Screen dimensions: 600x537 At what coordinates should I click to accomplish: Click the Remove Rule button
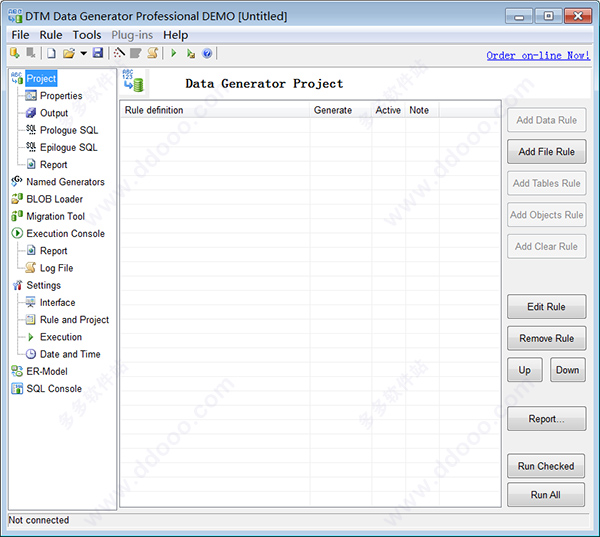click(x=546, y=338)
